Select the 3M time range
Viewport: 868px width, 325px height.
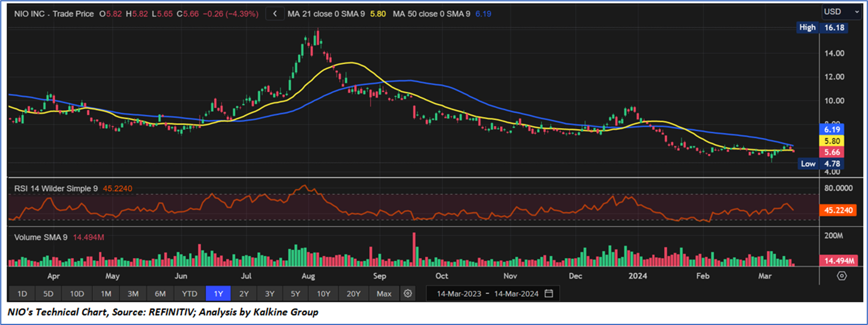point(133,293)
